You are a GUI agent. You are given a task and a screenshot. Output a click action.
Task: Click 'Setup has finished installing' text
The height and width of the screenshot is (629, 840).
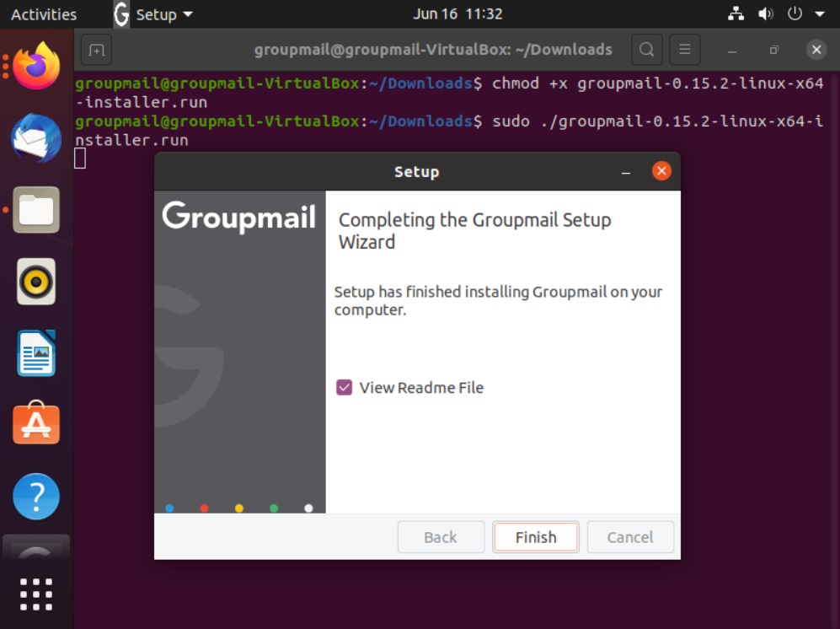pyautogui.click(x=498, y=300)
